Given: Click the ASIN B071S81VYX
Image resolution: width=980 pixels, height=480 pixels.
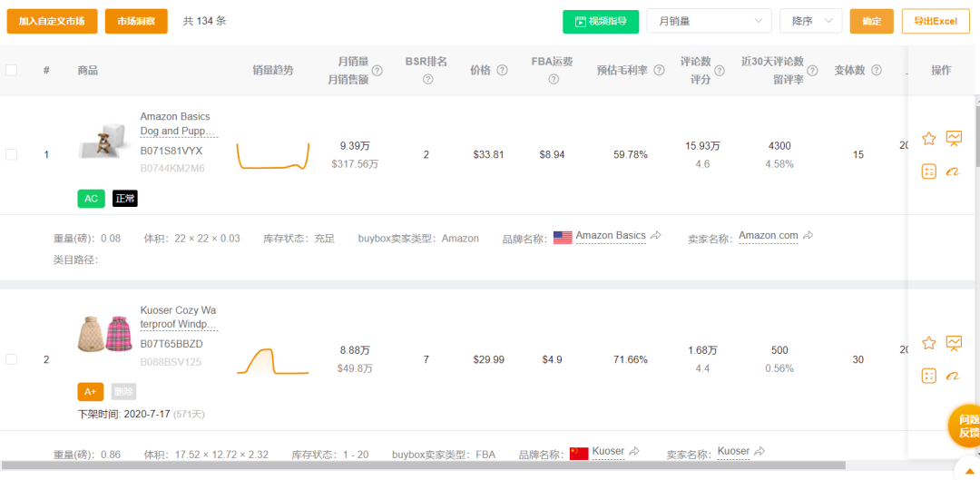Looking at the screenshot, I should (171, 151).
